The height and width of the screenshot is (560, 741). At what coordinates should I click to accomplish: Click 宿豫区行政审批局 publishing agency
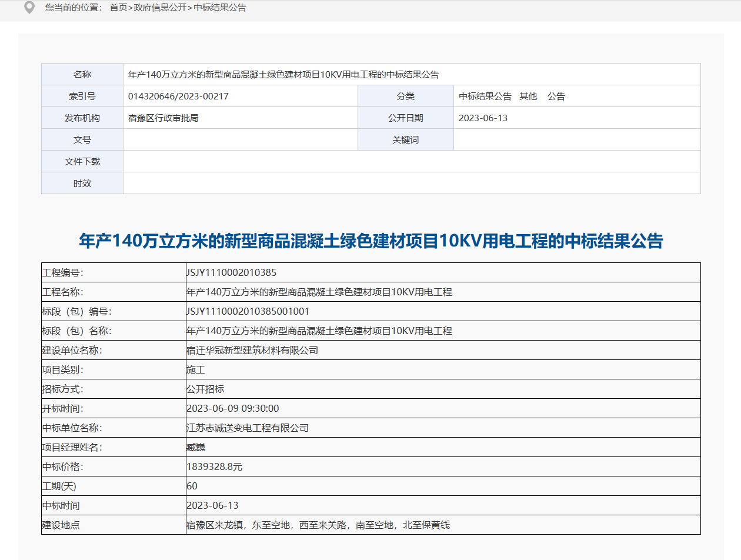163,118
